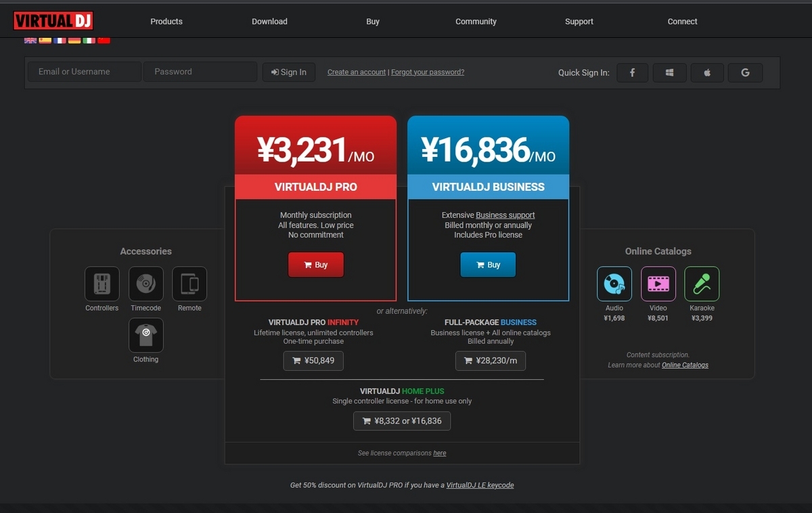Click the Online Catalogs heading
Screen dimensions: 812x513
(x=658, y=251)
